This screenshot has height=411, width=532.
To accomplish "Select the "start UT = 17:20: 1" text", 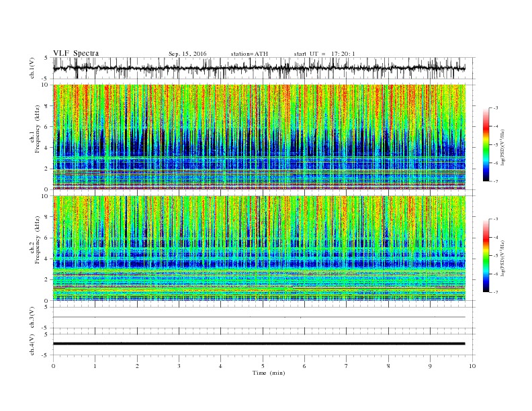I will [x=324, y=54].
